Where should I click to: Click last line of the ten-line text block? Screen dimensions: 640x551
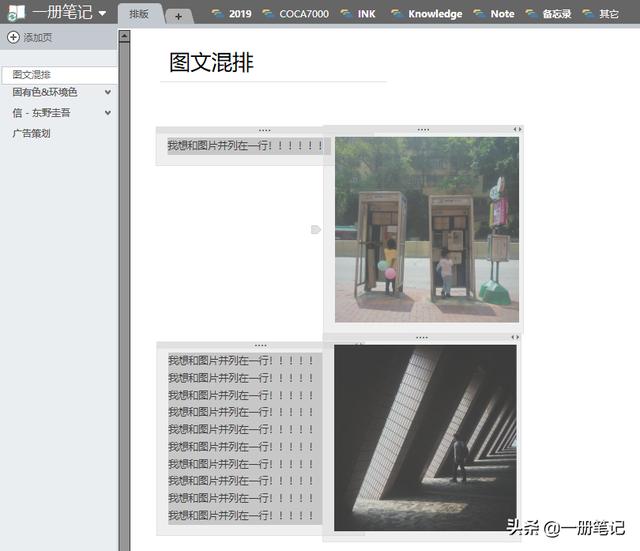(241, 515)
